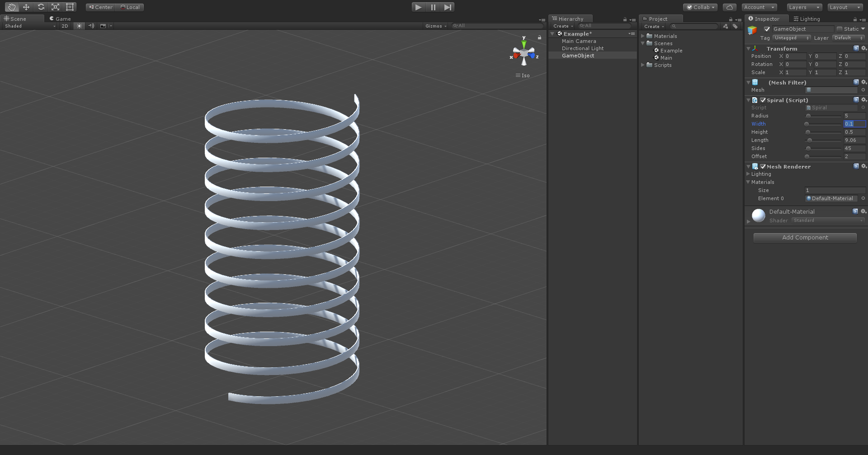Screen dimensions: 868x455
Task: Open Static flags dropdown arrow
Action: click(863, 29)
